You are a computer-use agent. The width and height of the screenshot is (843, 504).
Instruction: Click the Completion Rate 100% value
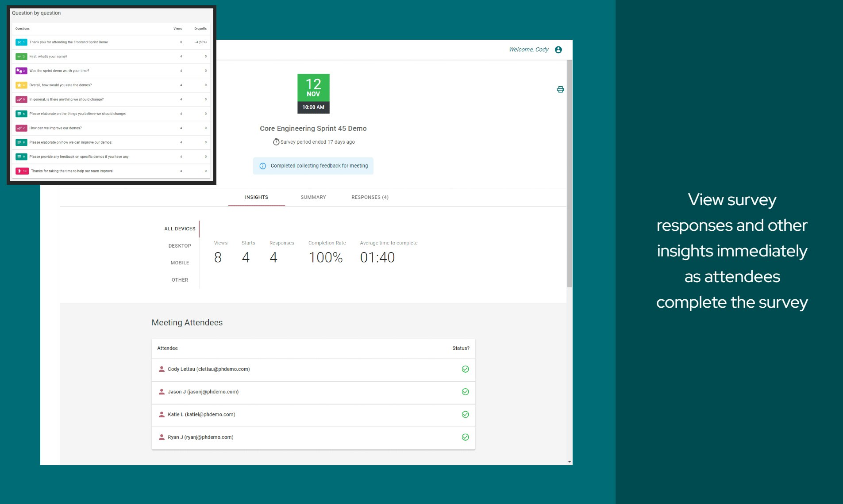[326, 257]
